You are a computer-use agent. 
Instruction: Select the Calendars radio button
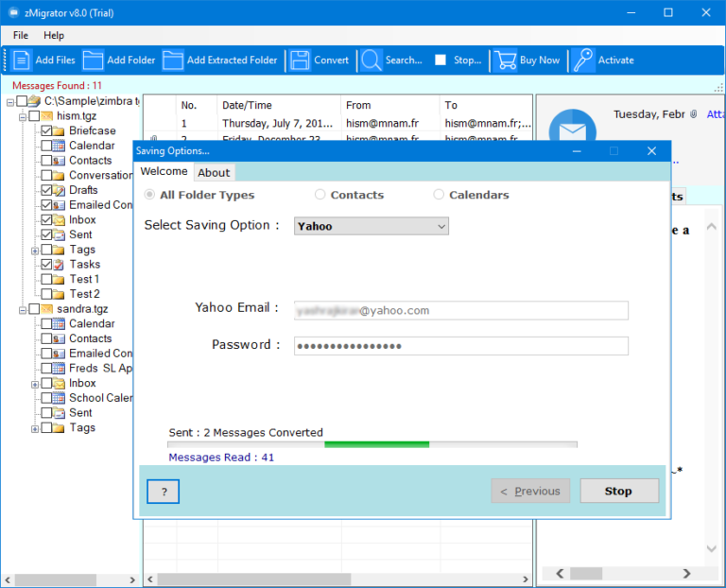pyautogui.click(x=439, y=195)
